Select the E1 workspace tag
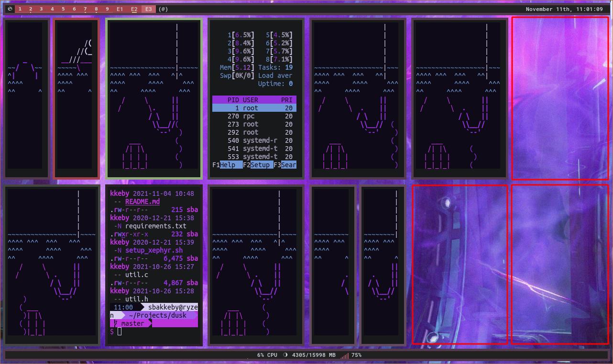This screenshot has height=364, width=613. tap(120, 9)
